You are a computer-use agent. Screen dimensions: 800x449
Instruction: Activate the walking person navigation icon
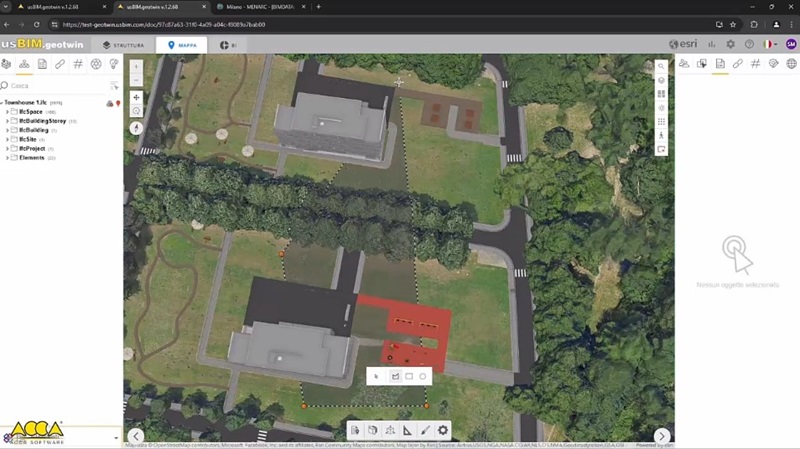tap(661, 135)
